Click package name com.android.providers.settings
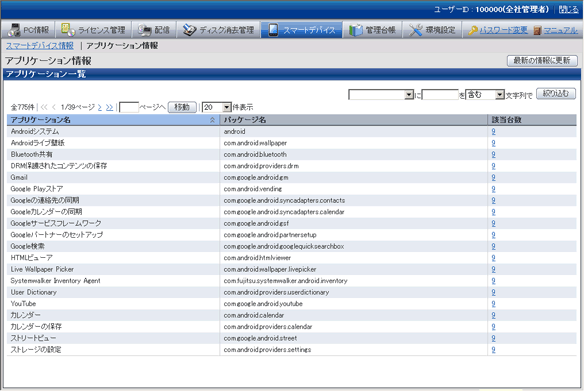The width and height of the screenshot is (584, 391). click(267, 349)
